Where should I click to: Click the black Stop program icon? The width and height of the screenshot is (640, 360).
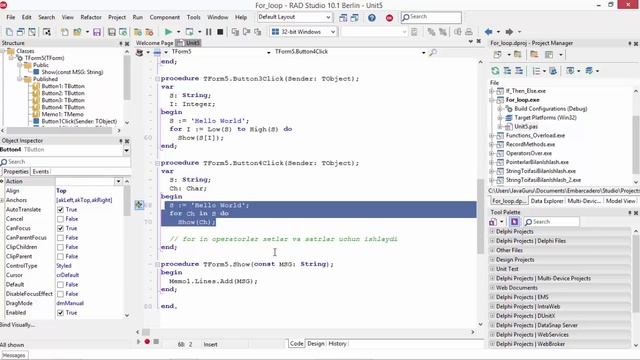pyautogui.click(x=220, y=31)
